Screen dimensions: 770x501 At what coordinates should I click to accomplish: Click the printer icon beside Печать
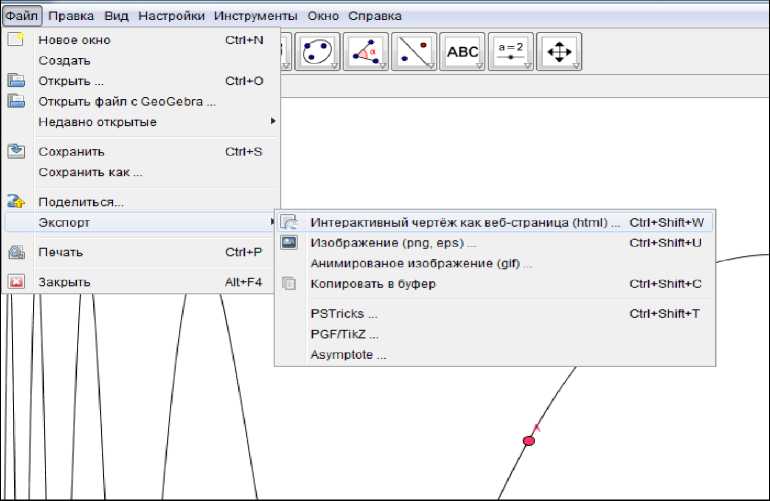tap(16, 252)
